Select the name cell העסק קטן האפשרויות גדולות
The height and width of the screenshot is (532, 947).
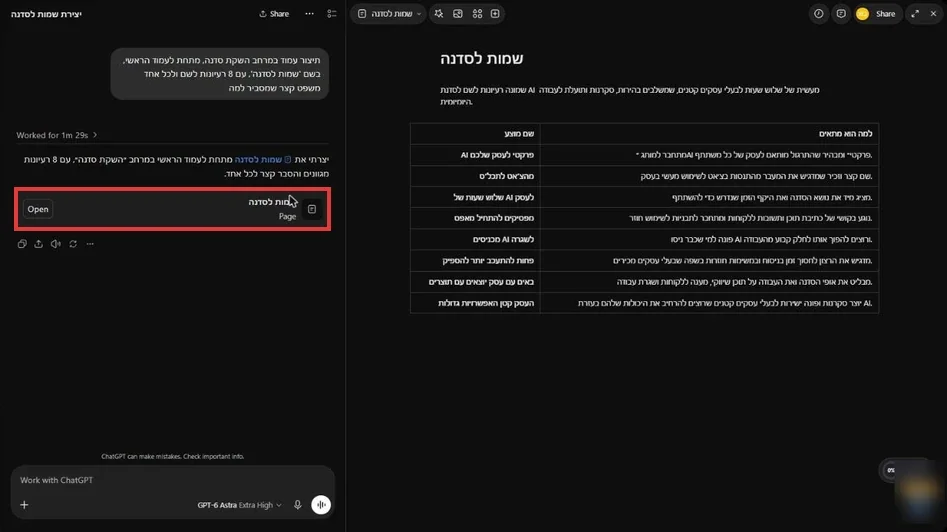click(x=475, y=303)
